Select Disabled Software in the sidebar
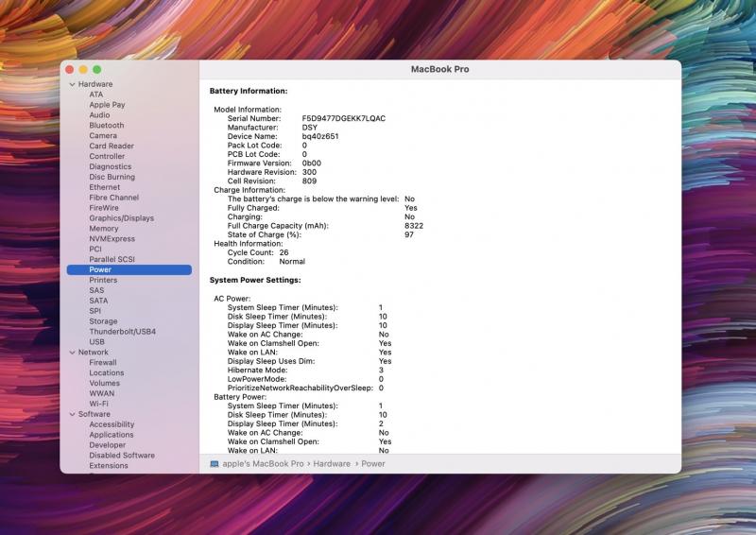The height and width of the screenshot is (535, 756). pos(122,456)
